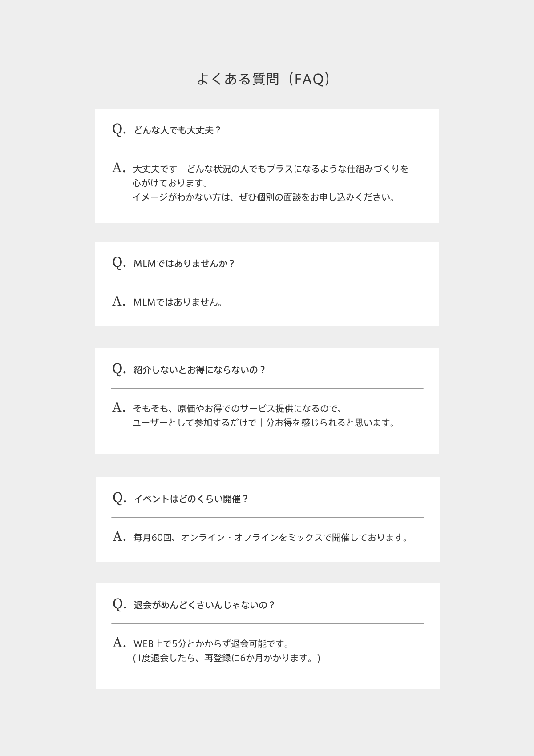534x756 pixels.
Task: Select the Q. mark beside 紹介しないとお得にならないの？
Action: coord(119,369)
